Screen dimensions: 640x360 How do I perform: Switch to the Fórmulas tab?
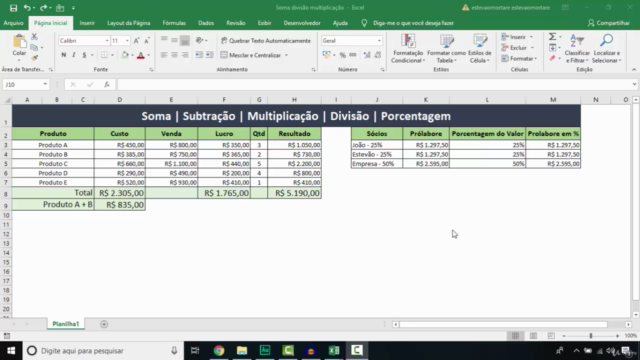174,23
